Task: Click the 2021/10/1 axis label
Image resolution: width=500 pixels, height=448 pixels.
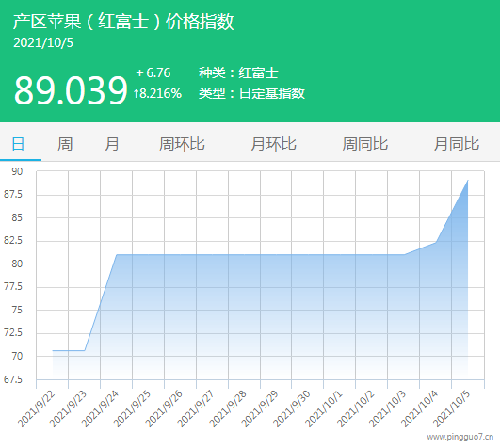Action: (x=324, y=408)
